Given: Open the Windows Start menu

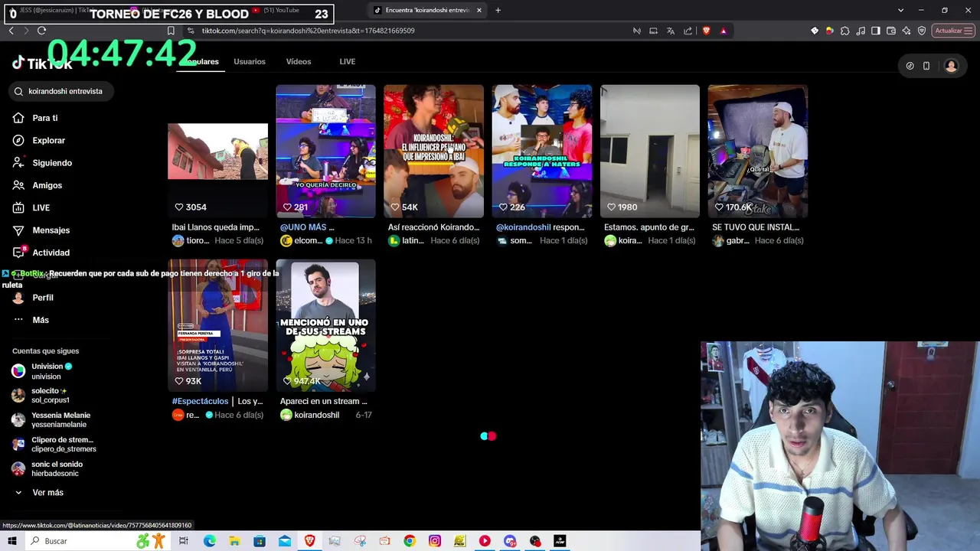Looking at the screenshot, I should point(11,541).
